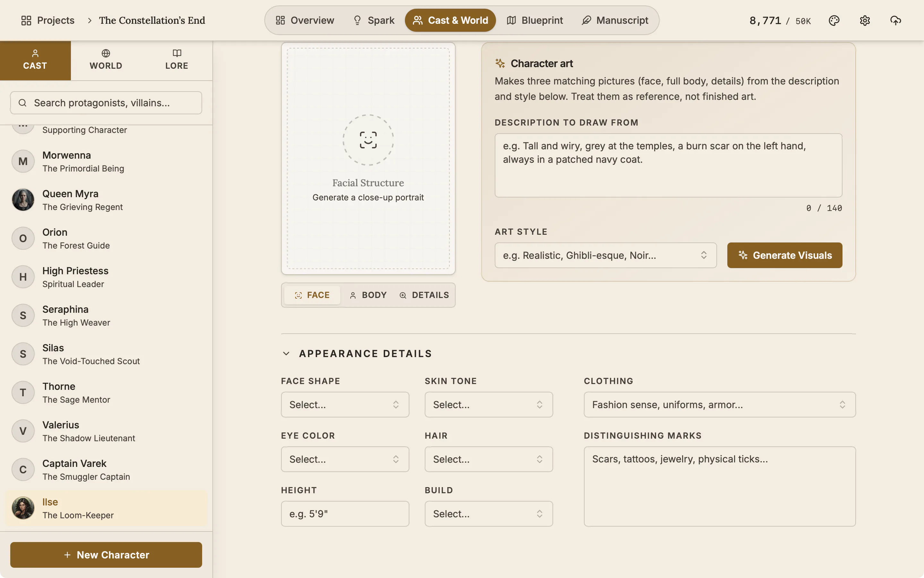Click the Orion avatar circle
The width and height of the screenshot is (924, 578).
pyautogui.click(x=23, y=238)
